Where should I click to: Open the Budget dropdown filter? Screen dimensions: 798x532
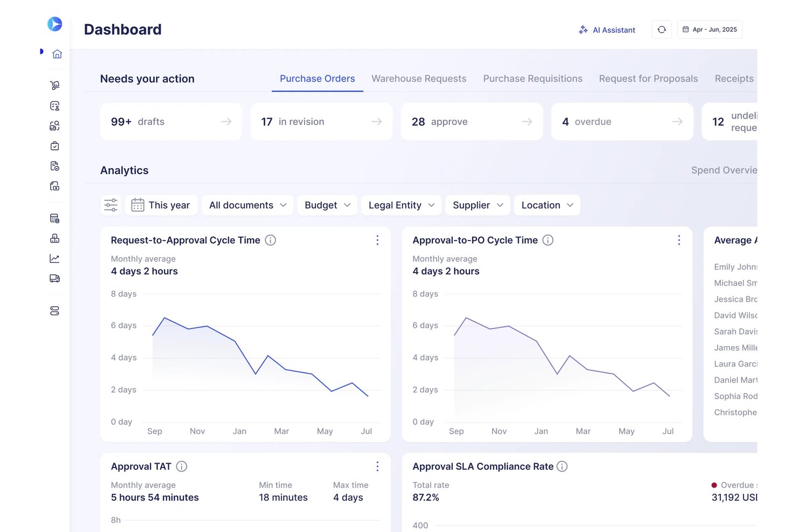click(x=327, y=205)
